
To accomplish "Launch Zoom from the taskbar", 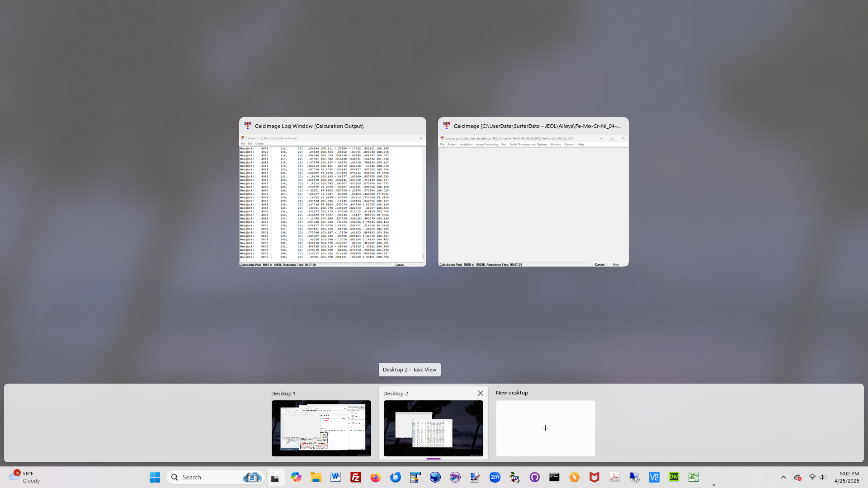I will [x=495, y=477].
